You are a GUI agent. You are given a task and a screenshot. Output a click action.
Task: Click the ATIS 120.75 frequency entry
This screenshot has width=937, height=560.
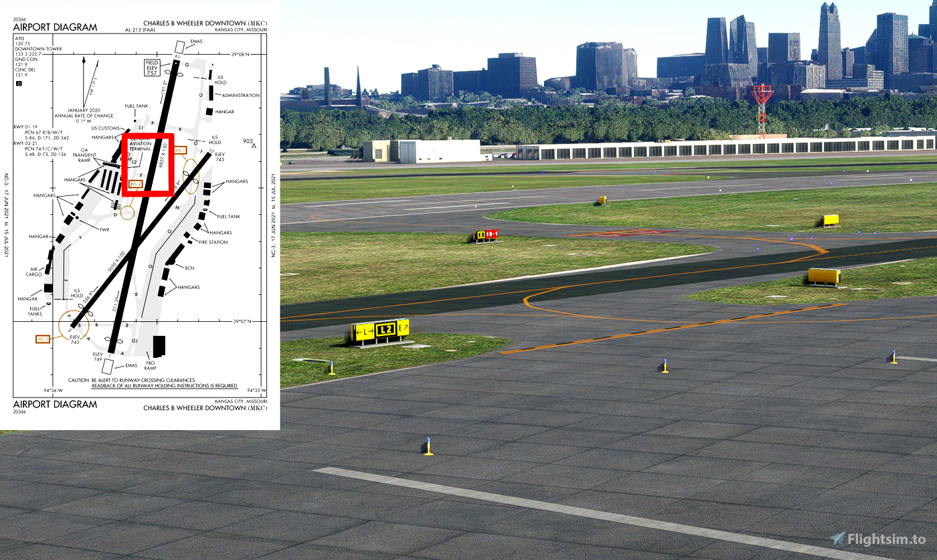pos(21,40)
